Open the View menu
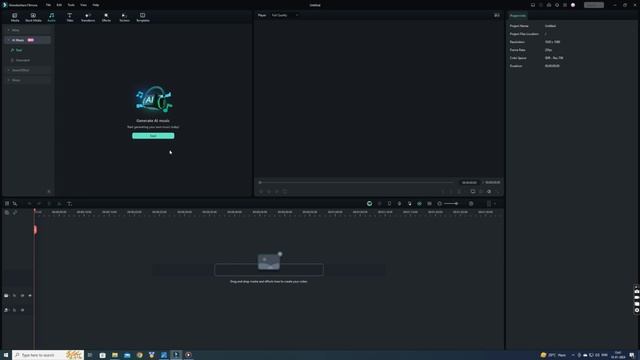This screenshot has width=640, height=360. click(x=83, y=5)
